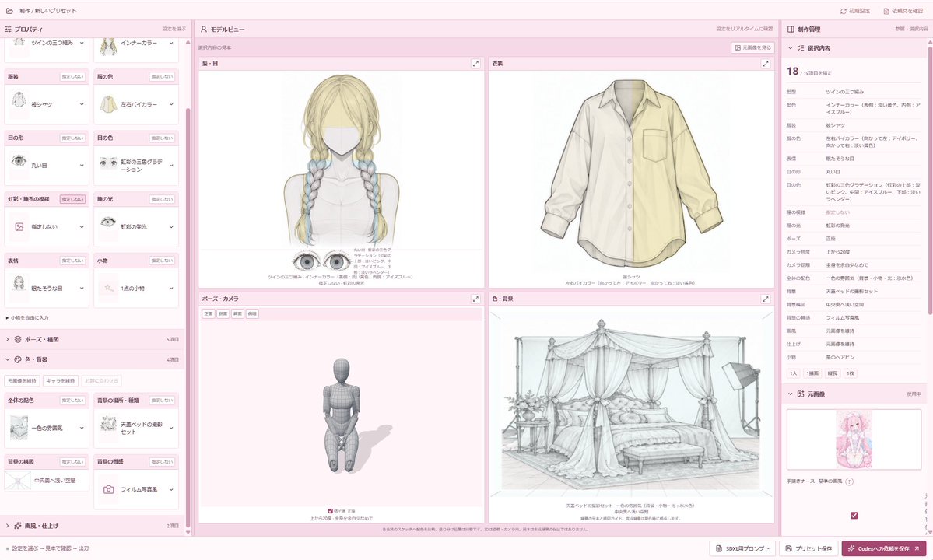Click the shirt thumbnail in 服装 card
The height and width of the screenshot is (560, 933).
[19, 100]
